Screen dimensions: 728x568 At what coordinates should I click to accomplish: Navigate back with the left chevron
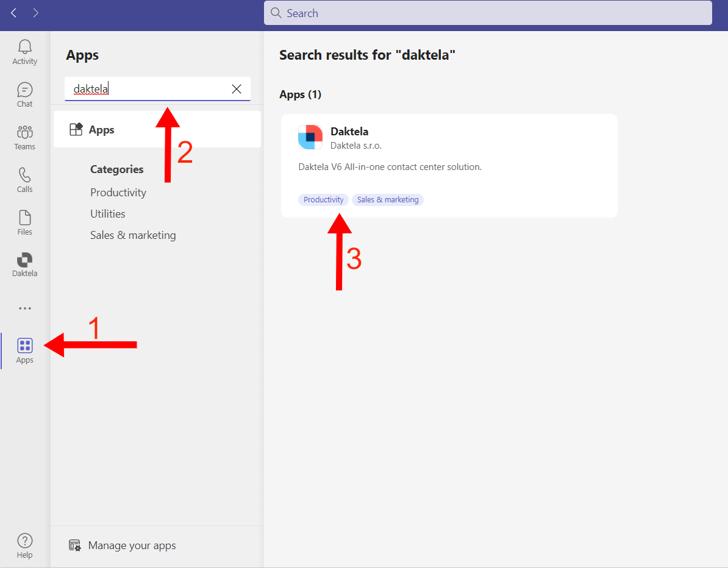(x=14, y=13)
